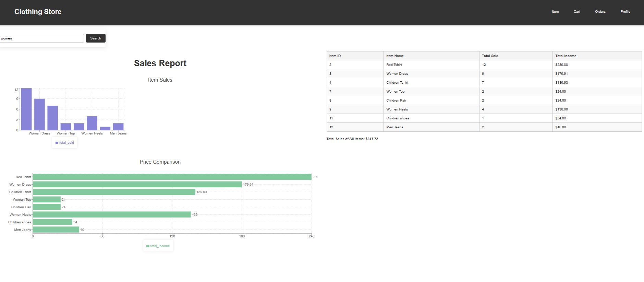This screenshot has width=644, height=282.
Task: Click the Women Heels bar in Price Comparison
Action: coord(112,214)
